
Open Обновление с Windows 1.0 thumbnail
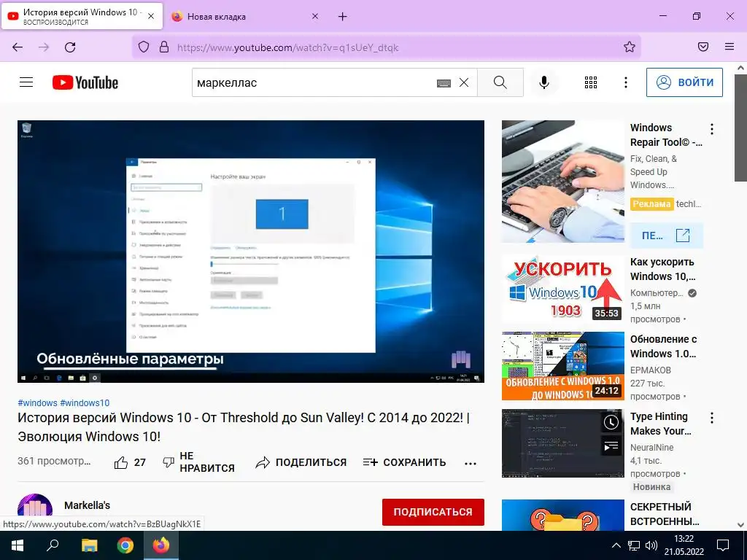pos(562,366)
